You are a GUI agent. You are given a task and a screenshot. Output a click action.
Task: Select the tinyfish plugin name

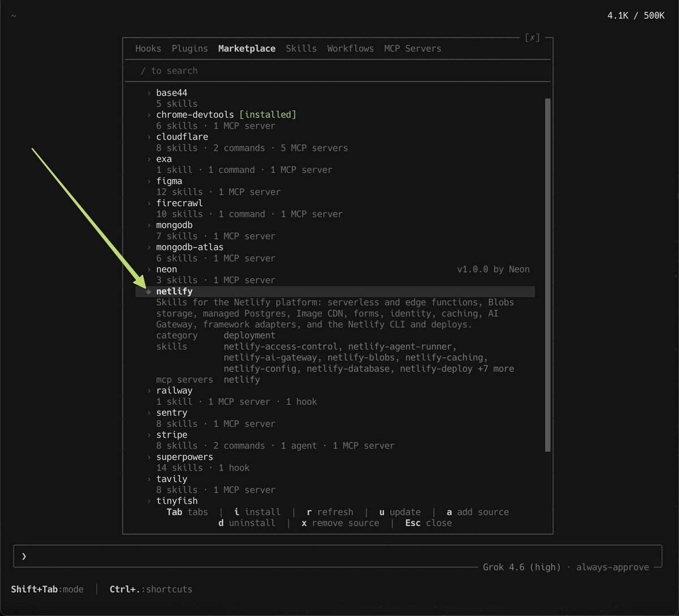pos(177,501)
